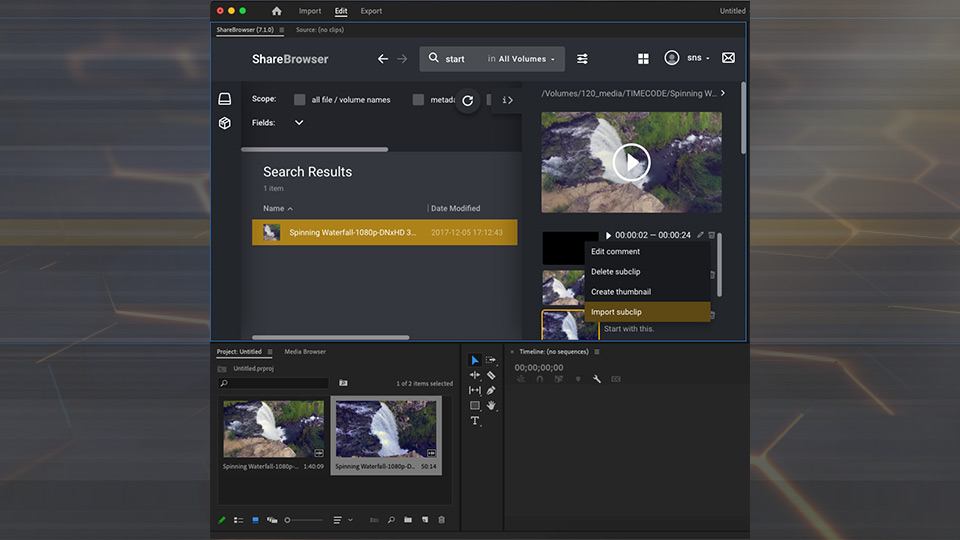Screen dimensions: 960x540
Task: Create a New Bin folder icon
Action: (408, 520)
